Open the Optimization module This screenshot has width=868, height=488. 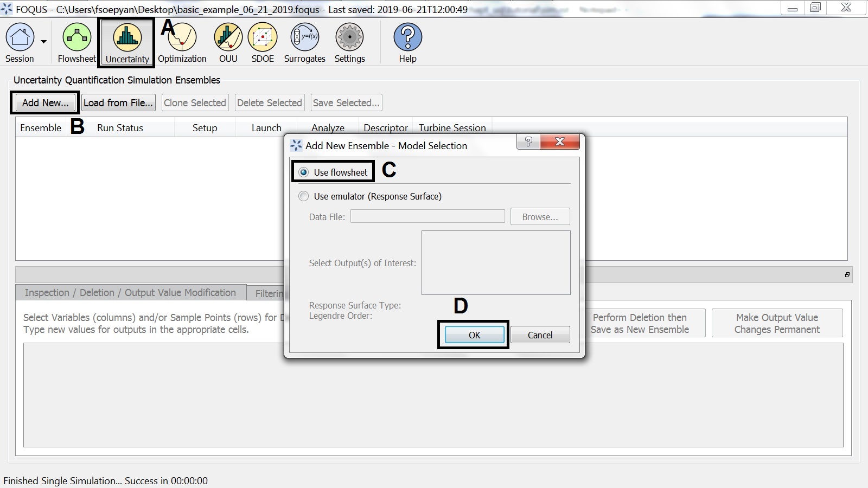[x=182, y=38]
